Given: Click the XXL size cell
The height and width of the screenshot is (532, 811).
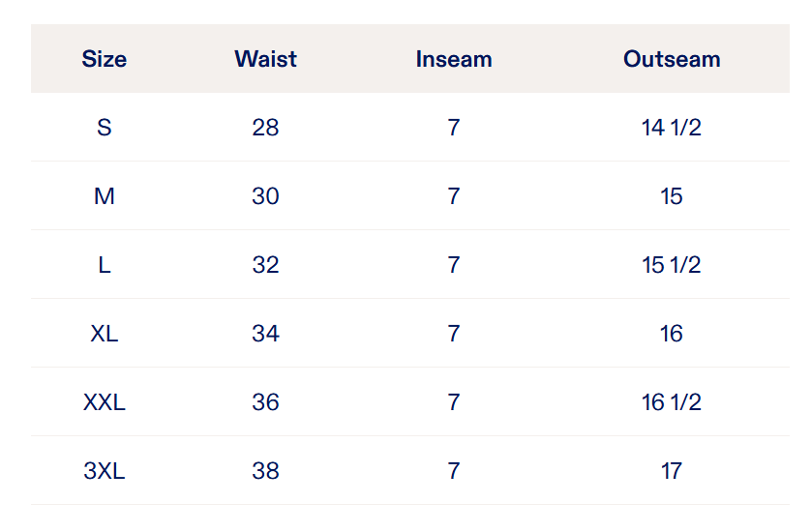Looking at the screenshot, I should [105, 402].
